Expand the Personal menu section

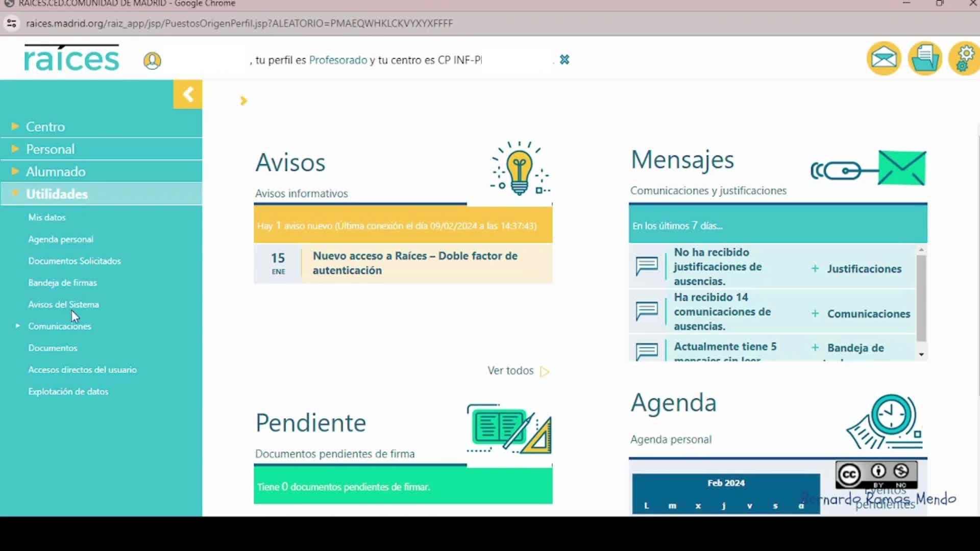tap(50, 149)
